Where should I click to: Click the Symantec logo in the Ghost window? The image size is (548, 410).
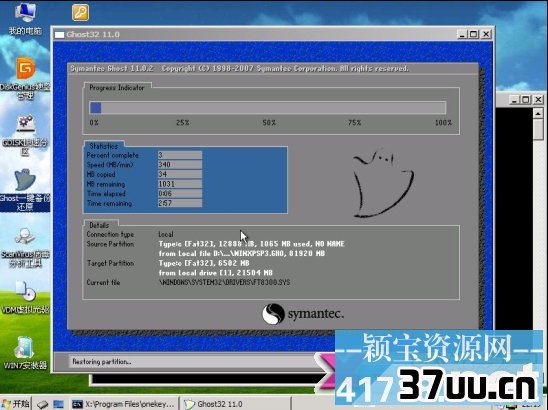pyautogui.click(x=303, y=314)
